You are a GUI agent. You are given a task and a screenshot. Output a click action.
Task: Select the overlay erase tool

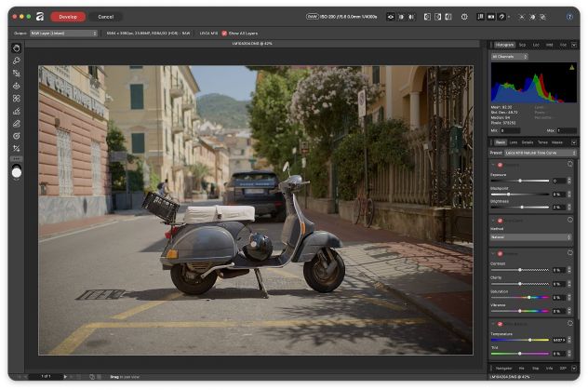point(16,124)
